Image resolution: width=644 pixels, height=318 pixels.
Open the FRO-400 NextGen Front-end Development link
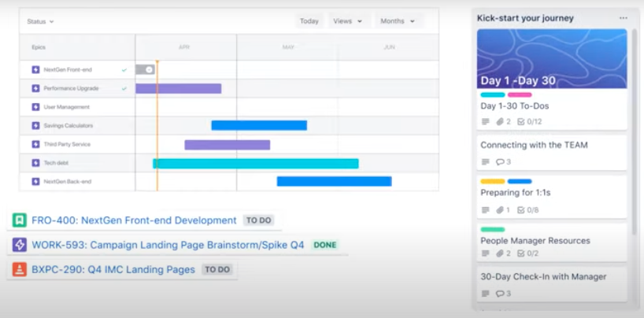[x=134, y=220]
